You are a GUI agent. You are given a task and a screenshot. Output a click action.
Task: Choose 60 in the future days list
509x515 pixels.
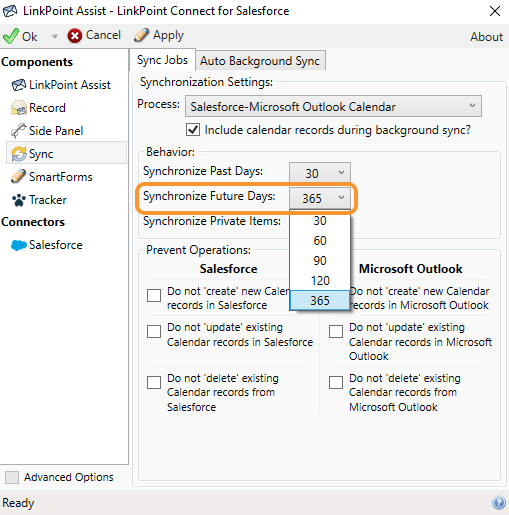(x=320, y=241)
